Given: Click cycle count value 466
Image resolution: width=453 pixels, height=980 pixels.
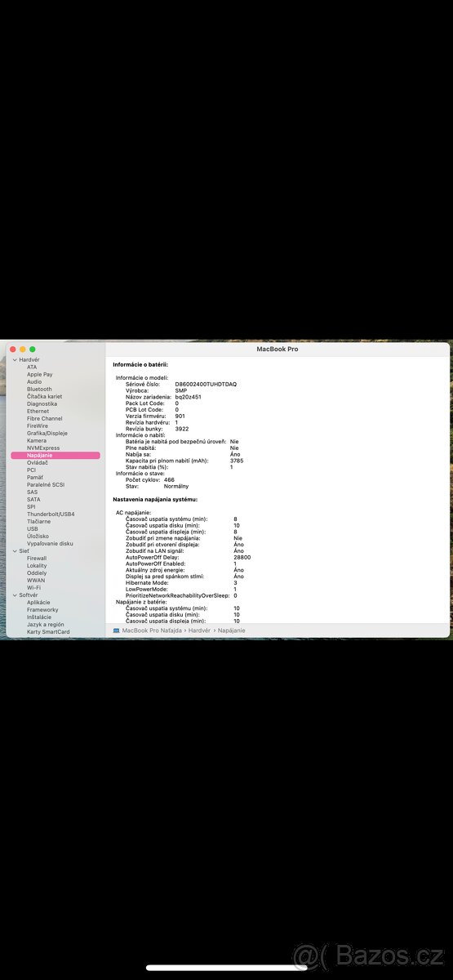Looking at the screenshot, I should click(169, 479).
